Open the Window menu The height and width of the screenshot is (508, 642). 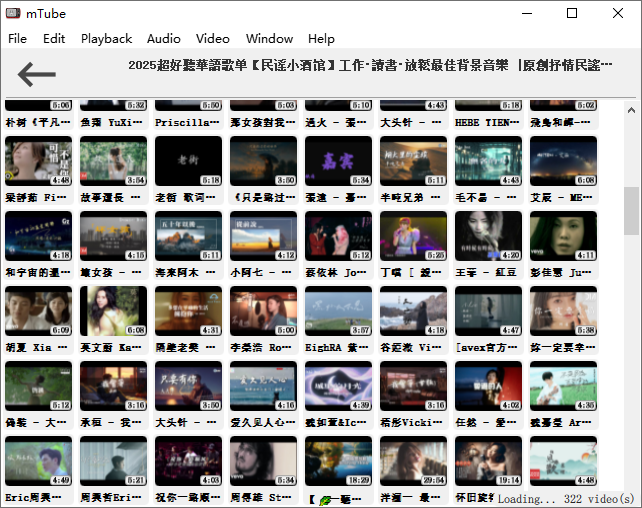[x=269, y=39]
